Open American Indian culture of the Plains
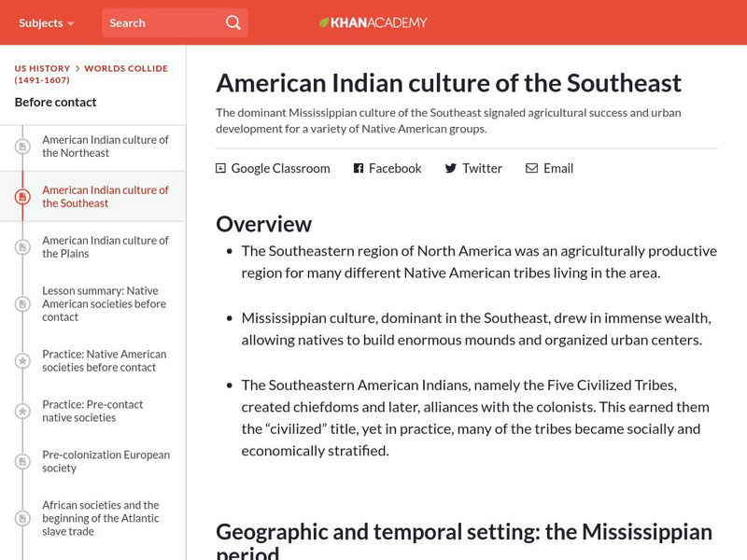 pos(105,247)
